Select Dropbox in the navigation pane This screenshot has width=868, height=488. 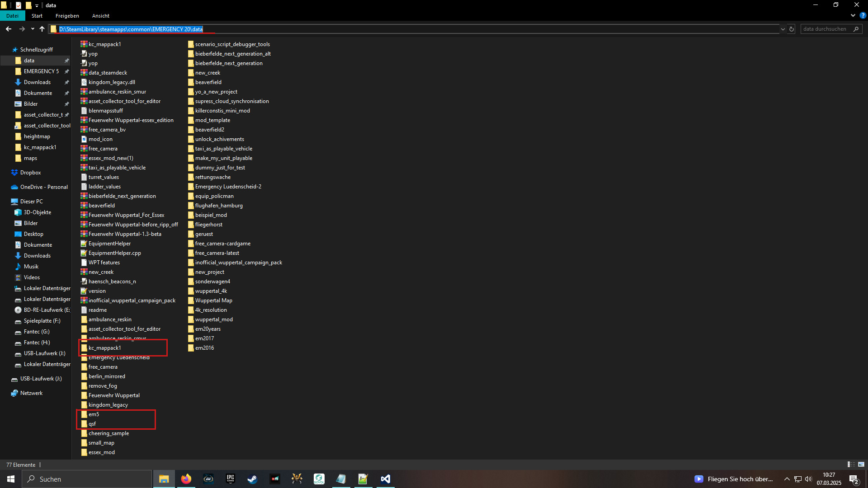pos(30,173)
